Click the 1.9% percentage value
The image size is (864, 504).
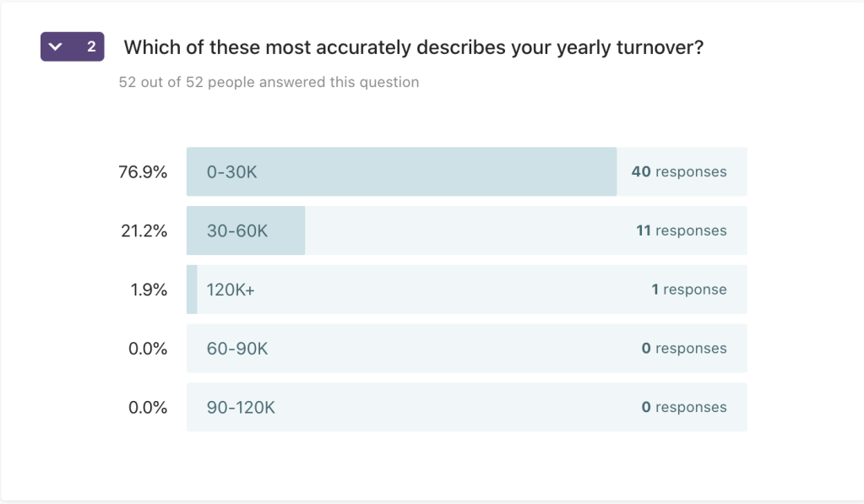(x=147, y=290)
